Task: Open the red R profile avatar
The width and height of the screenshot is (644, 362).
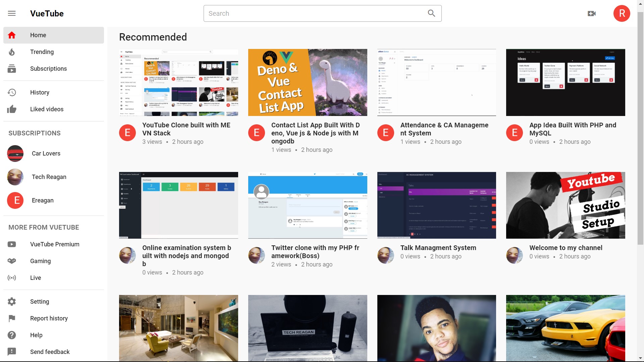Action: [622, 13]
